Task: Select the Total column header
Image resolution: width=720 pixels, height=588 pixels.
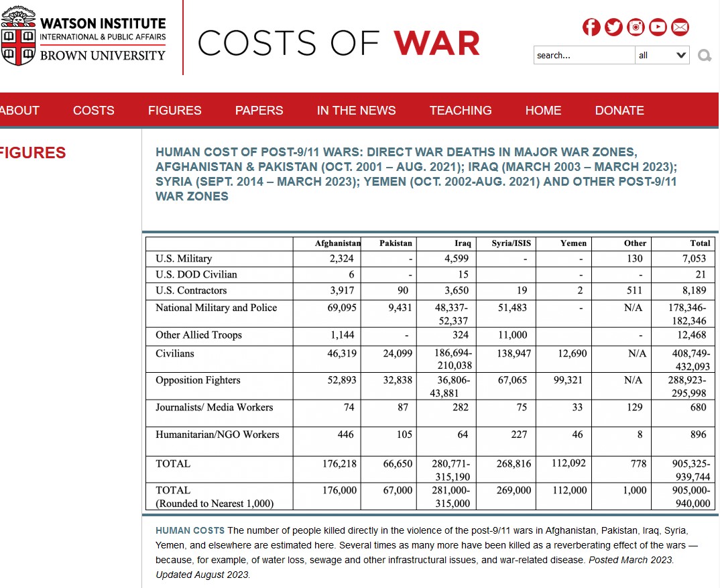Action: pyautogui.click(x=700, y=243)
